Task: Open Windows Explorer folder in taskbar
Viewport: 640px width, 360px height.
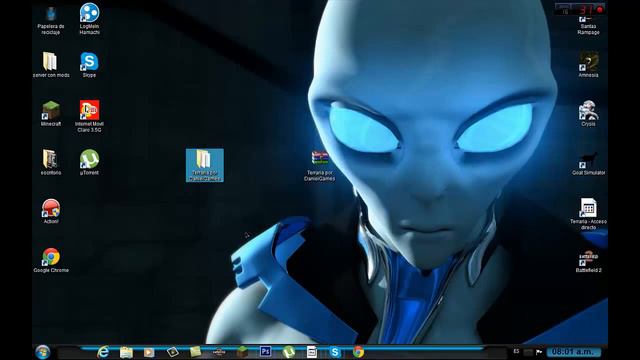Action: coord(126,352)
